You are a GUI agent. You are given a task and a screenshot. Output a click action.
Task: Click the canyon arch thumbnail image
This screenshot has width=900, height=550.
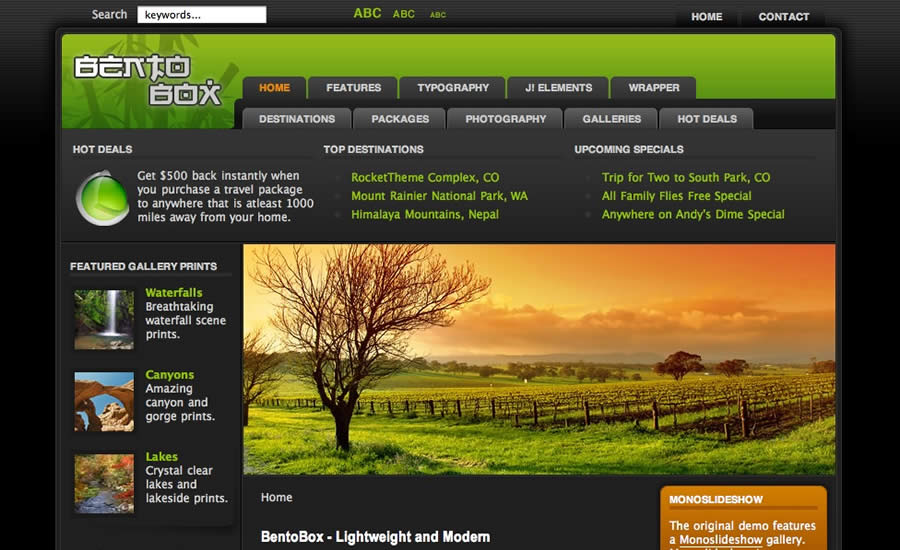tap(104, 401)
